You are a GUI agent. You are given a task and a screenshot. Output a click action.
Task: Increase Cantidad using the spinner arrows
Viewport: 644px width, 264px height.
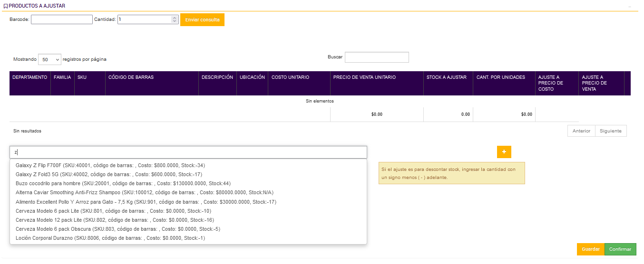point(174,18)
